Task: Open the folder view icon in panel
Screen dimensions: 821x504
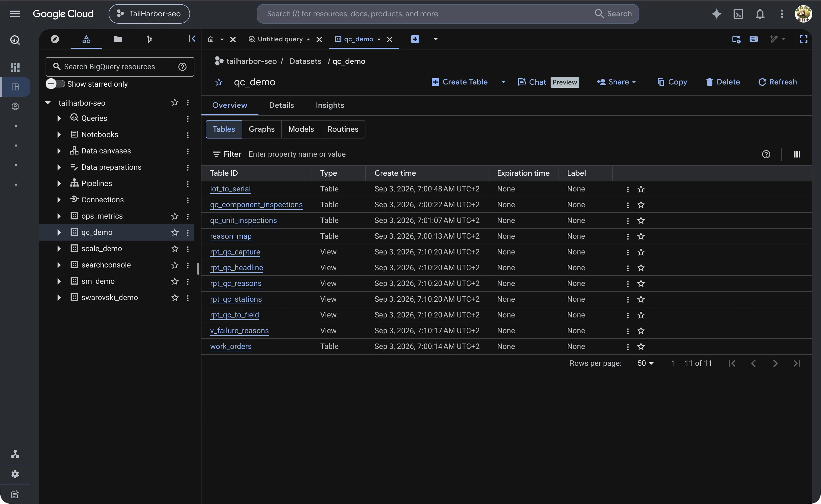Action: (x=118, y=39)
